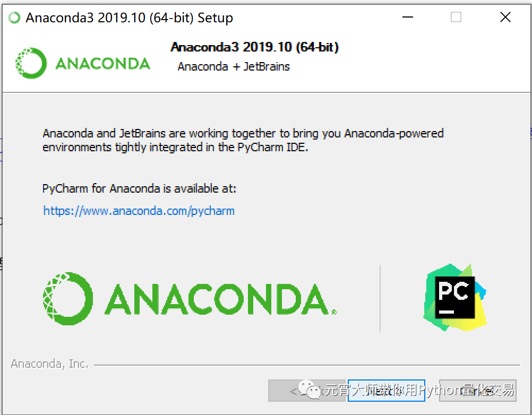Open the https://www.anaconda.com/pycharm link

pos(139,211)
